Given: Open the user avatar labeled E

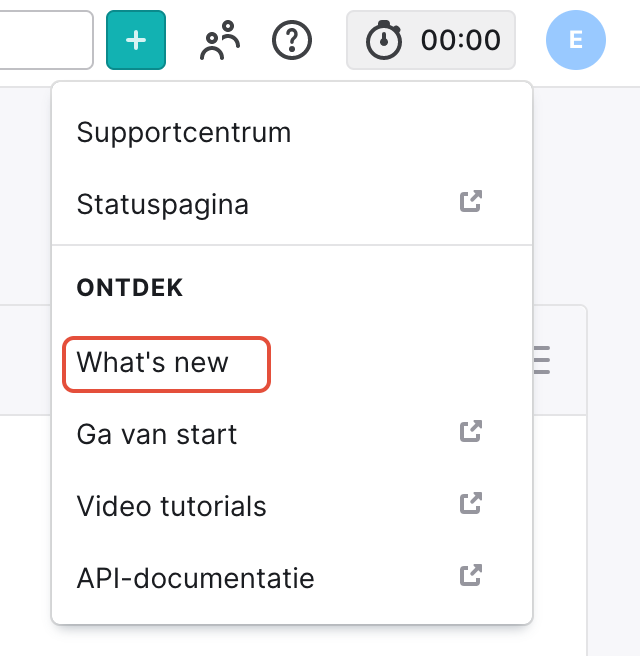Looking at the screenshot, I should click(x=575, y=40).
